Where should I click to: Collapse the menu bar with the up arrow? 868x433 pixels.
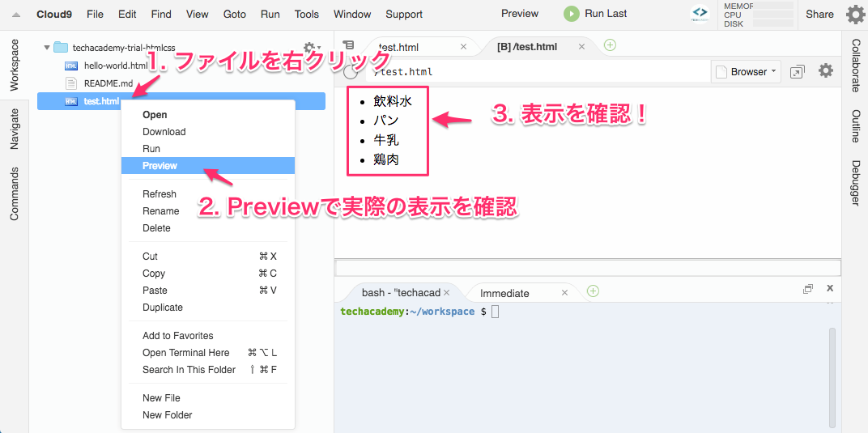15,15
